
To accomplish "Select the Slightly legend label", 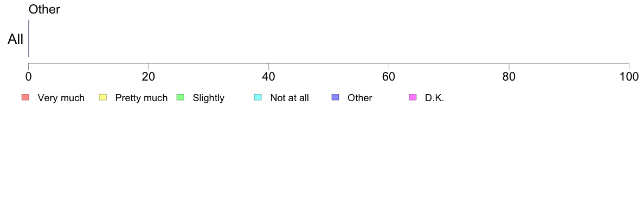I will pyautogui.click(x=209, y=98).
